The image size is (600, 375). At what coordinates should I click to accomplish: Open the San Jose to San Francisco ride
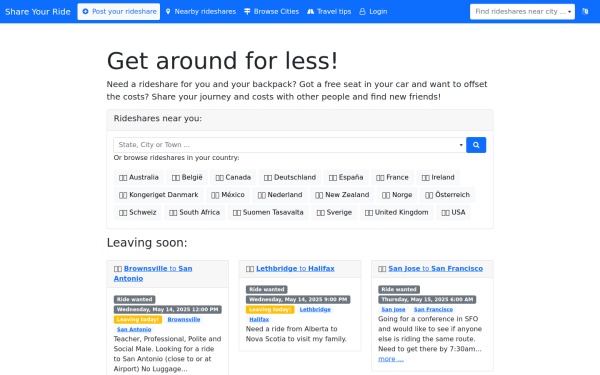click(x=435, y=269)
